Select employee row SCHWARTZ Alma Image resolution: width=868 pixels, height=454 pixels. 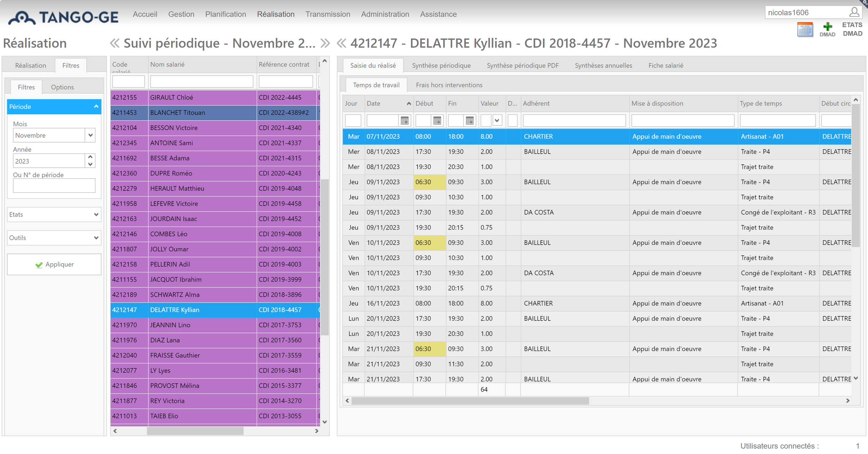[x=215, y=295]
